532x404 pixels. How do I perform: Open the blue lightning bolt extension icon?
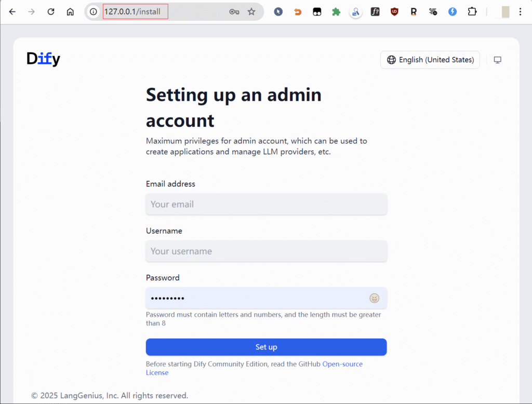point(451,11)
